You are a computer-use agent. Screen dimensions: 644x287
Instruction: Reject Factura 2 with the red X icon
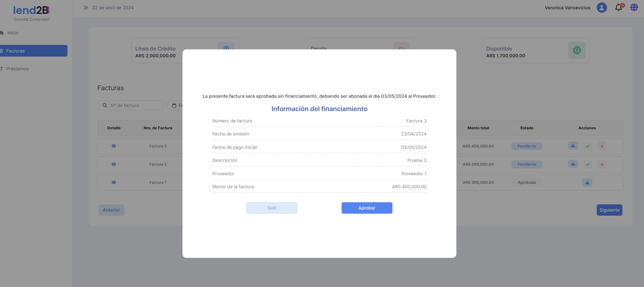tap(602, 164)
